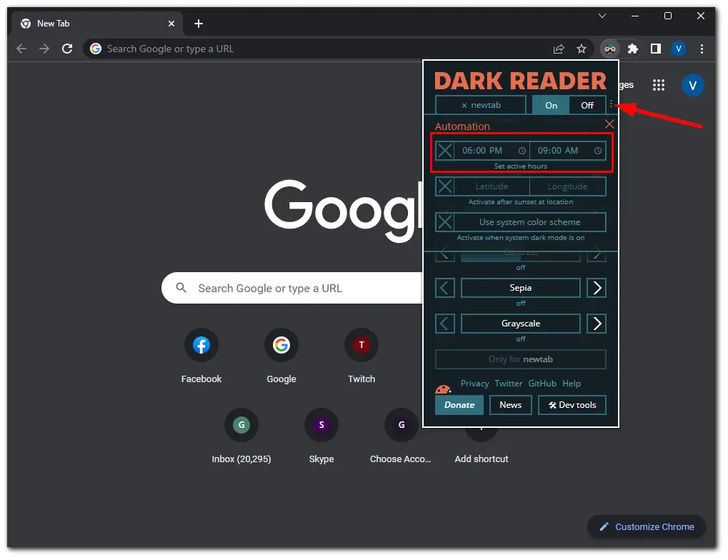Reload the current page

(x=67, y=49)
